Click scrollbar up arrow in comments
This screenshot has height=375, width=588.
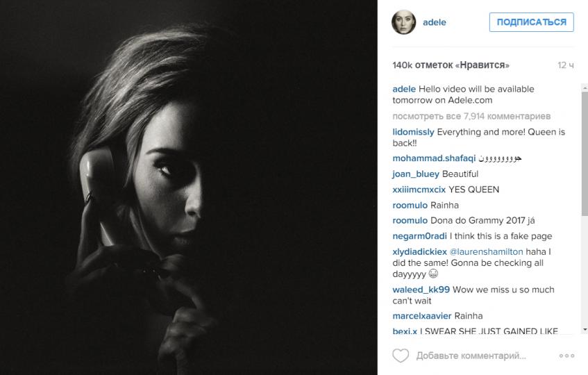click(585, 87)
